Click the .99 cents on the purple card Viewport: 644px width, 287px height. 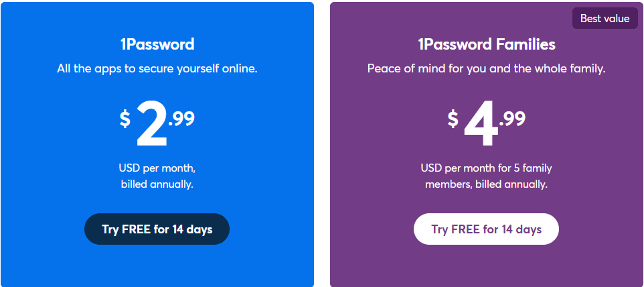tap(512, 119)
